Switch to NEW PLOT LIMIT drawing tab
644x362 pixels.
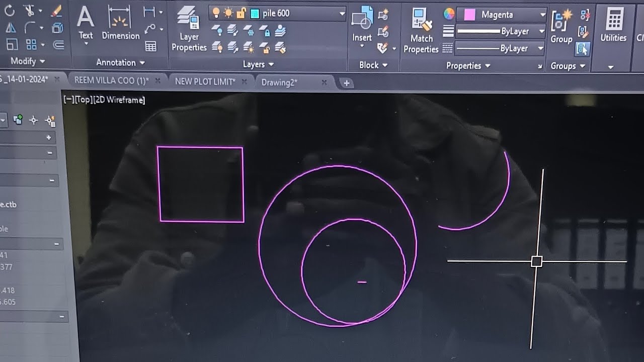click(x=205, y=81)
